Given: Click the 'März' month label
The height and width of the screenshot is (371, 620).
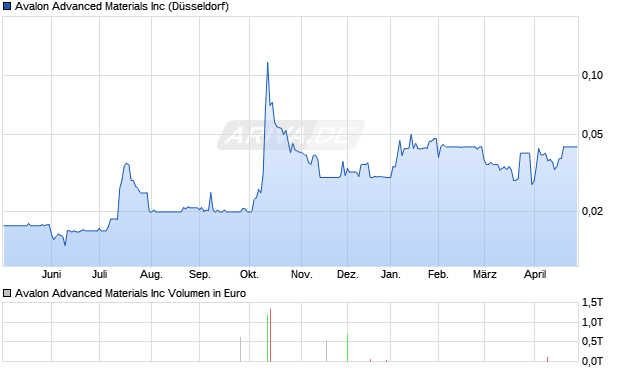Looking at the screenshot, I should pyautogui.click(x=485, y=274).
